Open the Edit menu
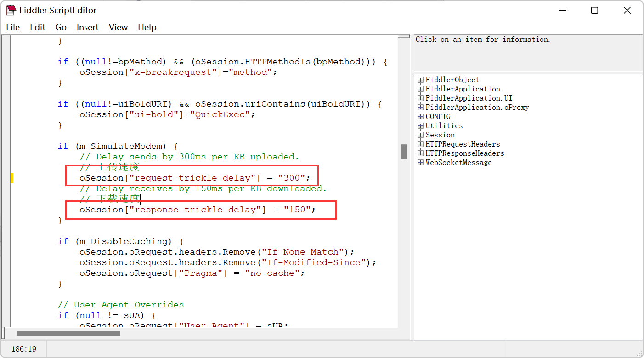The width and height of the screenshot is (644, 358). pyautogui.click(x=38, y=28)
